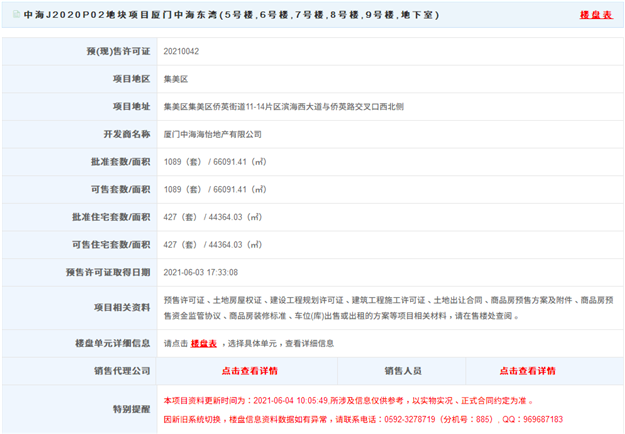Image resolution: width=625 pixels, height=434 pixels.
Task: Select the 批准套数/面积 value 1089 / 66091.41
Action: [x=215, y=162]
